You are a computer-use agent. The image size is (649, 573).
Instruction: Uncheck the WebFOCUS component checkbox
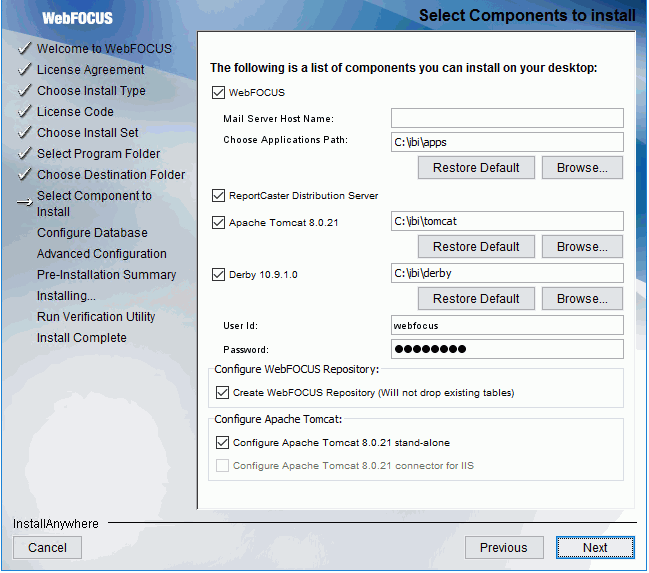click(x=218, y=92)
